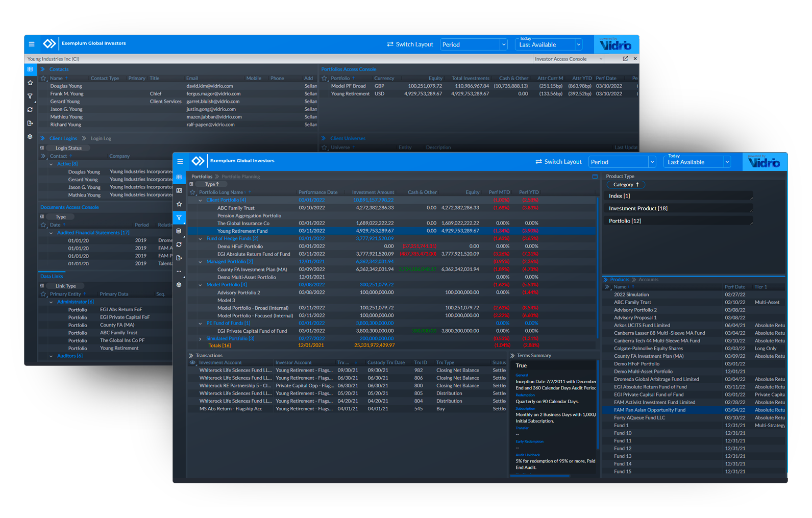Switch to Login Log tab

click(101, 138)
